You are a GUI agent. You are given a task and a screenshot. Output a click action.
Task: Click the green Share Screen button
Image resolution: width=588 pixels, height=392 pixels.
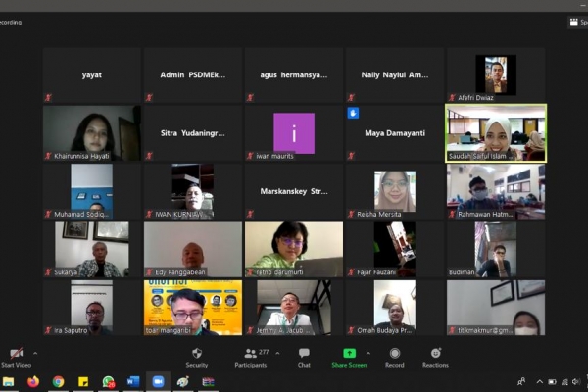click(349, 357)
